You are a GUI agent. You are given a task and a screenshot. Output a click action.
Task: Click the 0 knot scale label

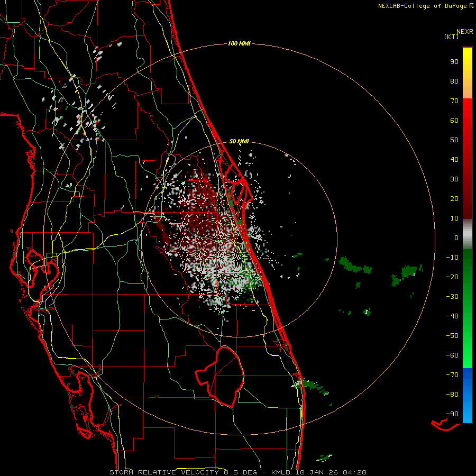[456, 237]
